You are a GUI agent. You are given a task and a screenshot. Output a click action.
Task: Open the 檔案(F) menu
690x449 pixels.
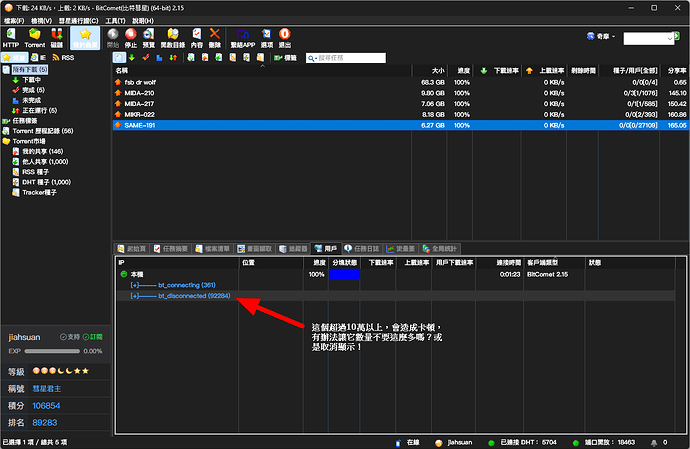tap(14, 21)
